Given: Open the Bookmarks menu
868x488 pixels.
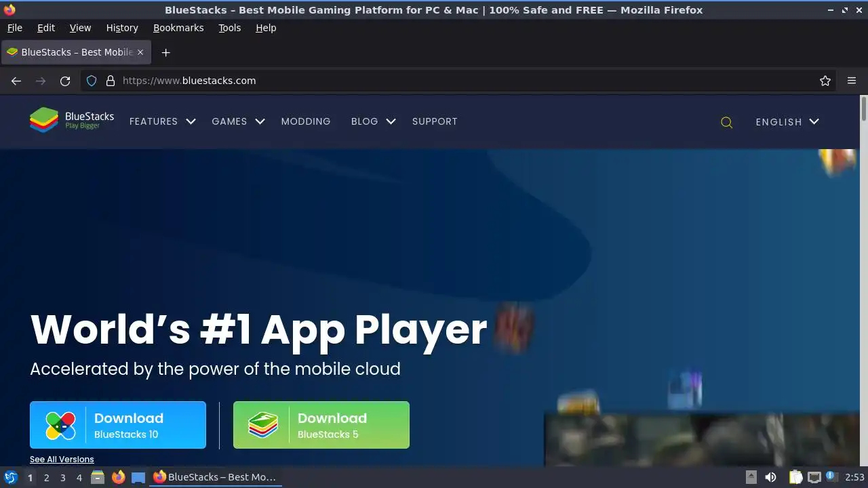Looking at the screenshot, I should pyautogui.click(x=178, y=28).
